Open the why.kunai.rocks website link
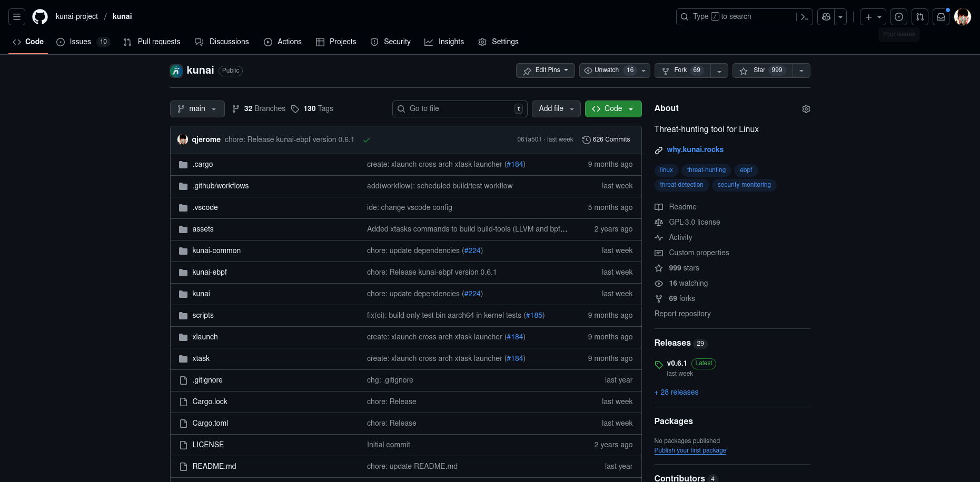Image resolution: width=980 pixels, height=482 pixels. pyautogui.click(x=695, y=149)
